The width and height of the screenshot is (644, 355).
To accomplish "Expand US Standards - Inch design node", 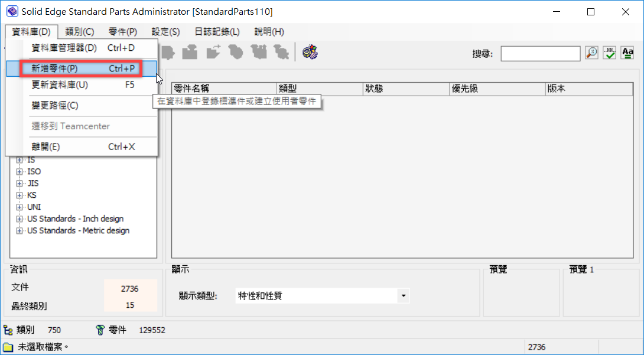I will 19,219.
